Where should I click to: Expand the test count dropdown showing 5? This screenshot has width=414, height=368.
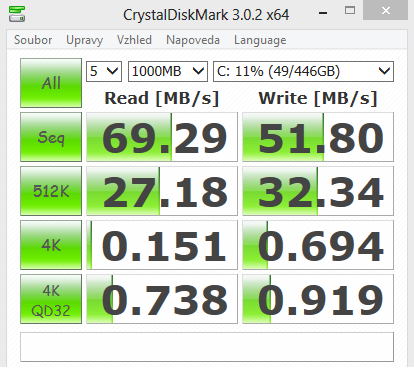pyautogui.click(x=104, y=71)
